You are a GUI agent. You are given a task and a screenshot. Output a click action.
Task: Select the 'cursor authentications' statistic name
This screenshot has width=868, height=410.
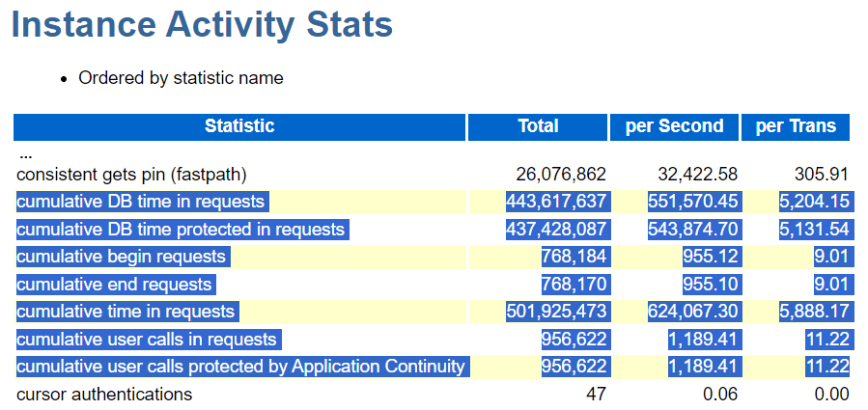(x=104, y=394)
